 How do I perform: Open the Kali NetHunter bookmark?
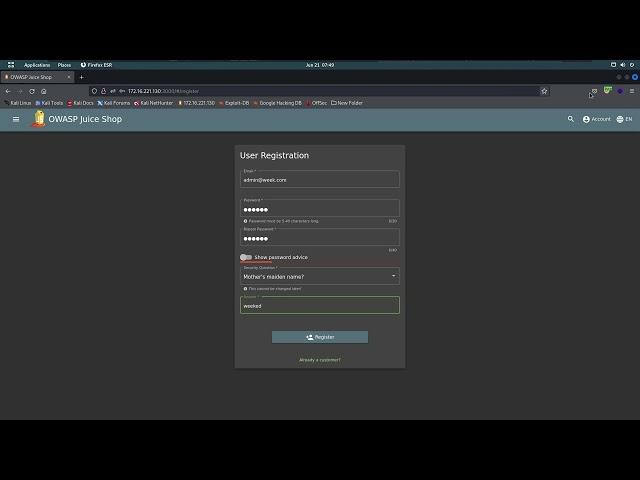[153, 103]
